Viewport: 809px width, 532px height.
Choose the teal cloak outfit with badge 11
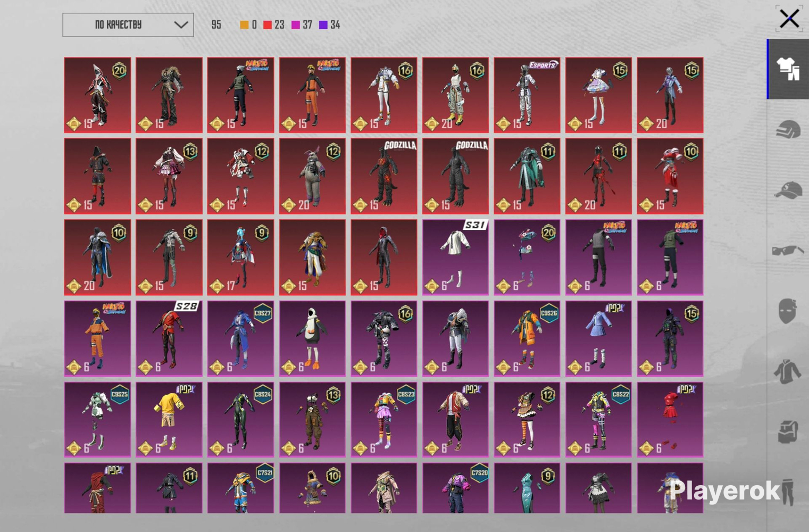527,176
